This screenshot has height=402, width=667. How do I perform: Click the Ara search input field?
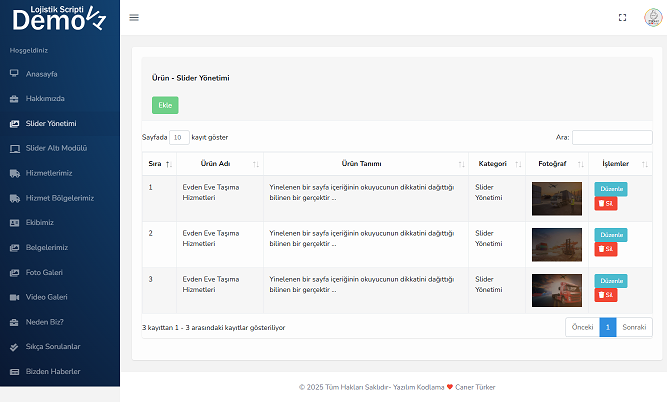(611, 137)
